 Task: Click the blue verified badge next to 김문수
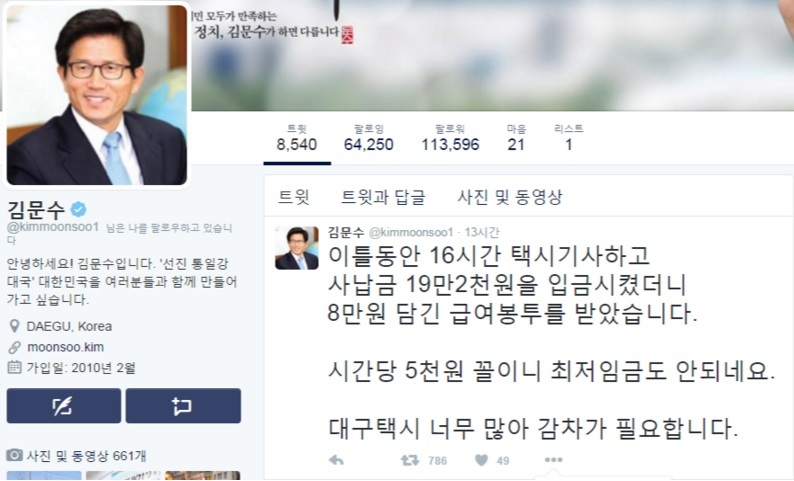tap(78, 209)
